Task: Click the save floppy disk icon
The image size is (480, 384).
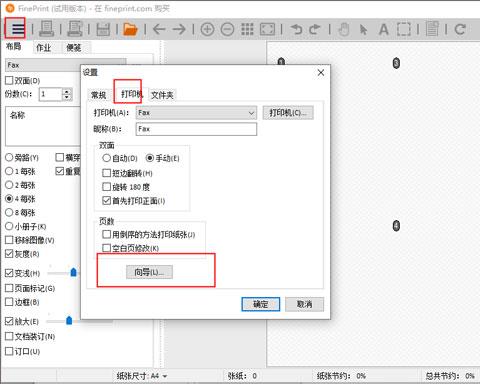Action: point(103,29)
